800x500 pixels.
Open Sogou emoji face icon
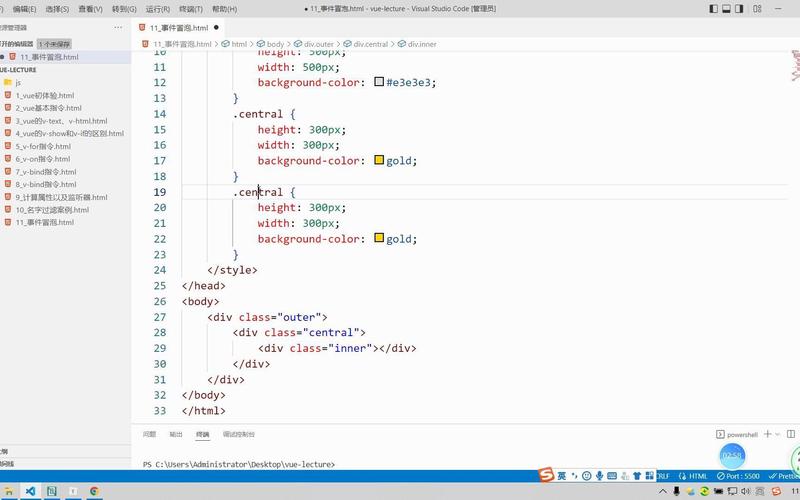click(587, 476)
